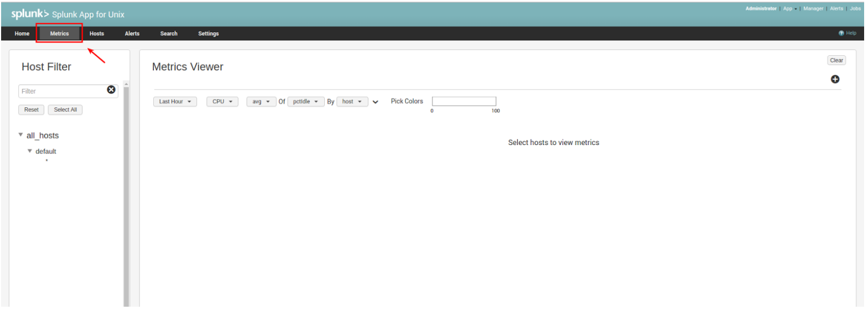Click the clear filter X icon
The width and height of the screenshot is (868, 315).
[x=111, y=90]
